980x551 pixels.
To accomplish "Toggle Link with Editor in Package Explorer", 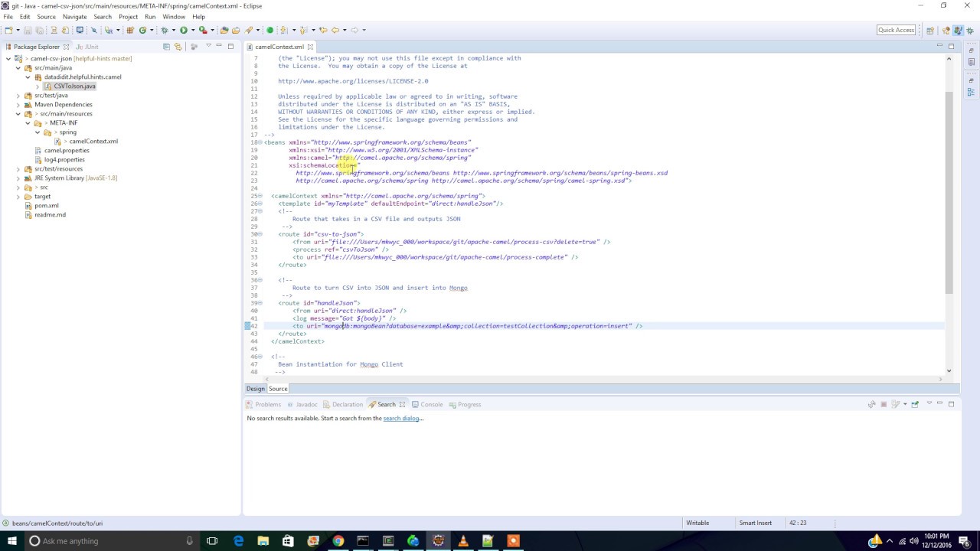I will click(x=178, y=47).
